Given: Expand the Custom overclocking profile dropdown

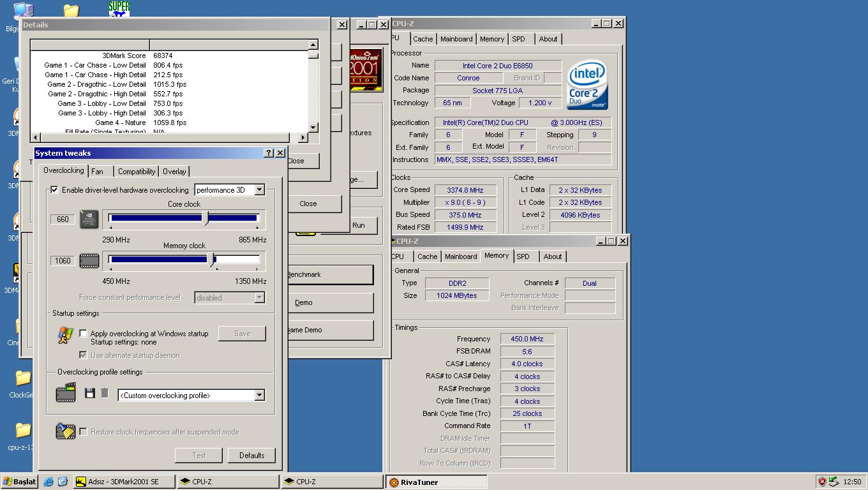Looking at the screenshot, I should (259, 395).
